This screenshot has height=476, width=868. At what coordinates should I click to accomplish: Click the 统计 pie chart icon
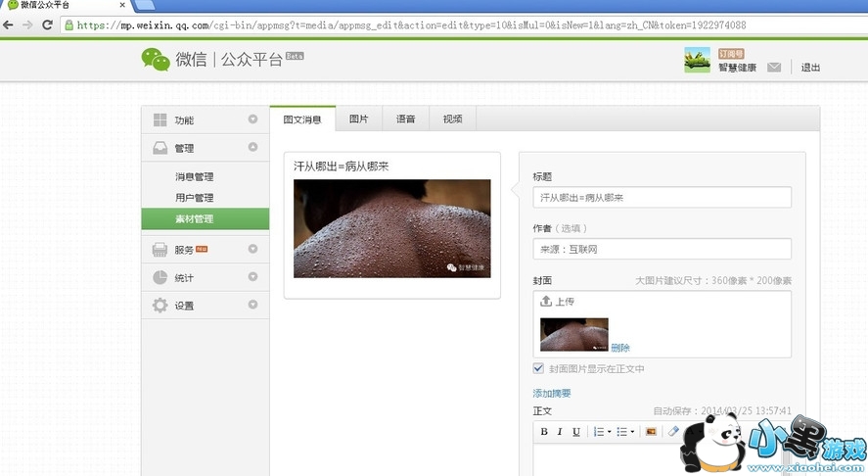[160, 277]
